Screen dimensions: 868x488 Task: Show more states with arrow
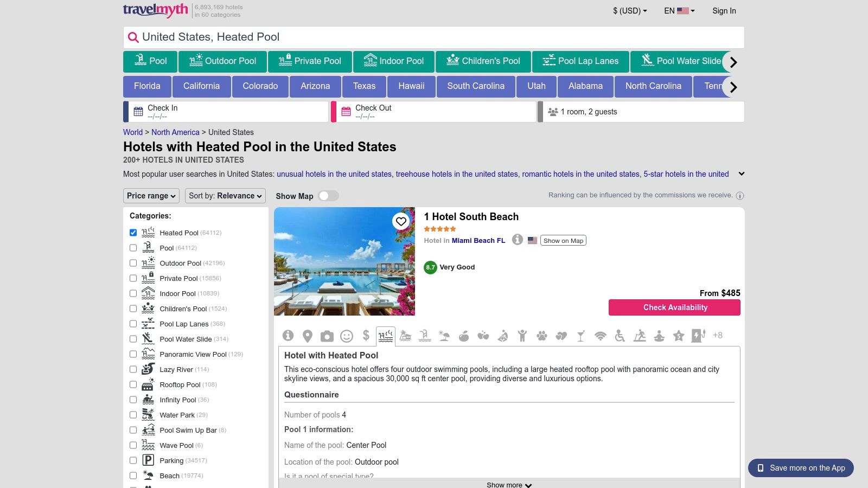click(x=733, y=87)
